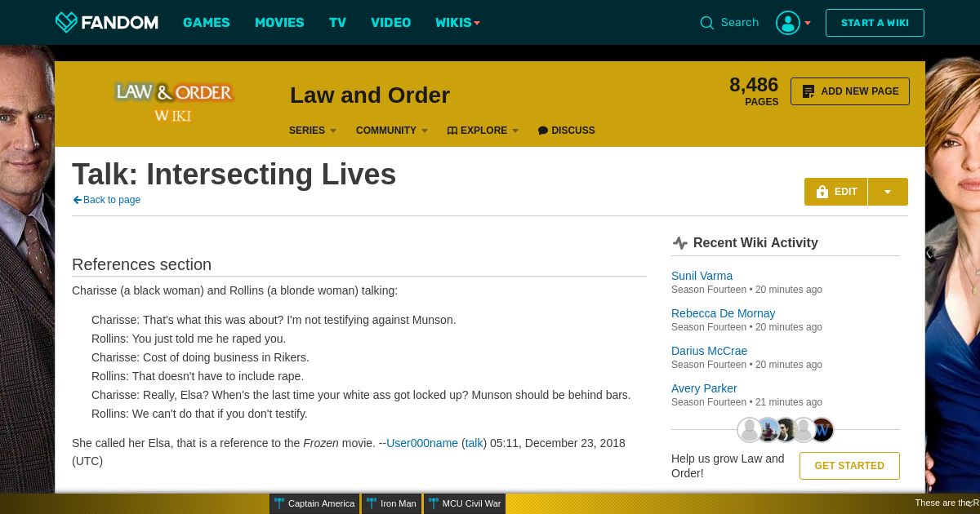The height and width of the screenshot is (514, 980).
Task: Open the Iron Man footer tab
Action: point(391,503)
